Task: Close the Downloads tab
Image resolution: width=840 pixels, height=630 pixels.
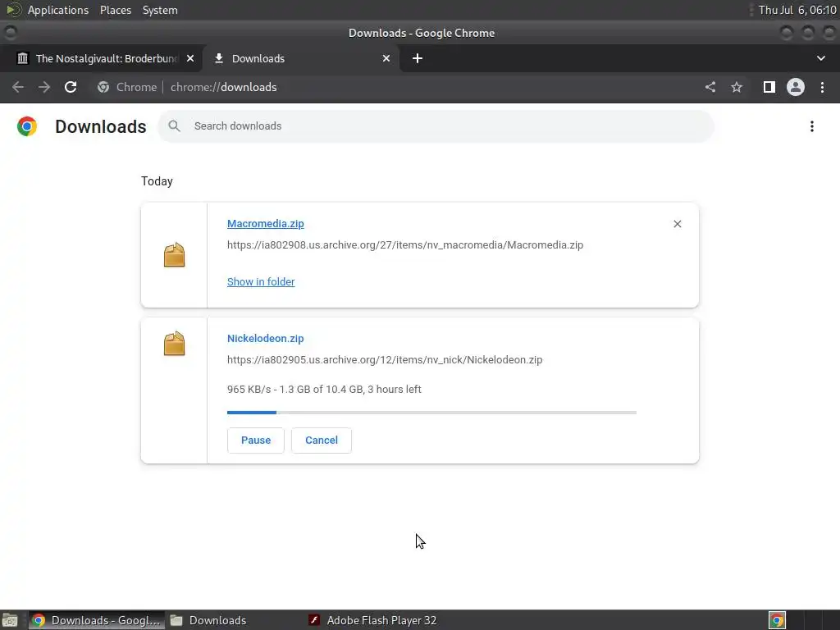Action: 386,58
